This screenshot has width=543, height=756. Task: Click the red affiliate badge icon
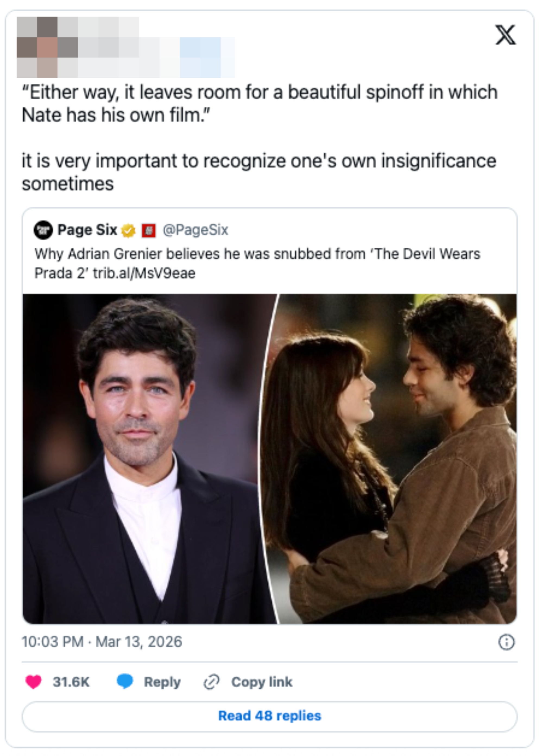[x=149, y=230]
